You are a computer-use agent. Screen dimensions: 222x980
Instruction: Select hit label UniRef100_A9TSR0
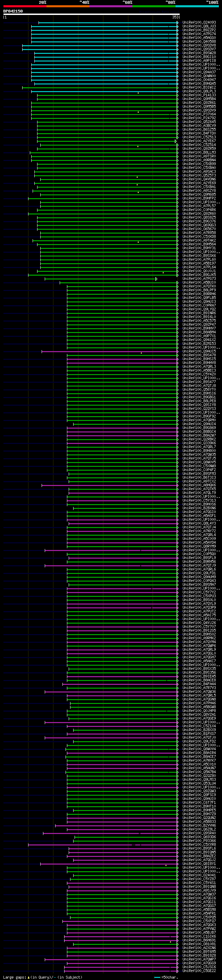point(199,156)
